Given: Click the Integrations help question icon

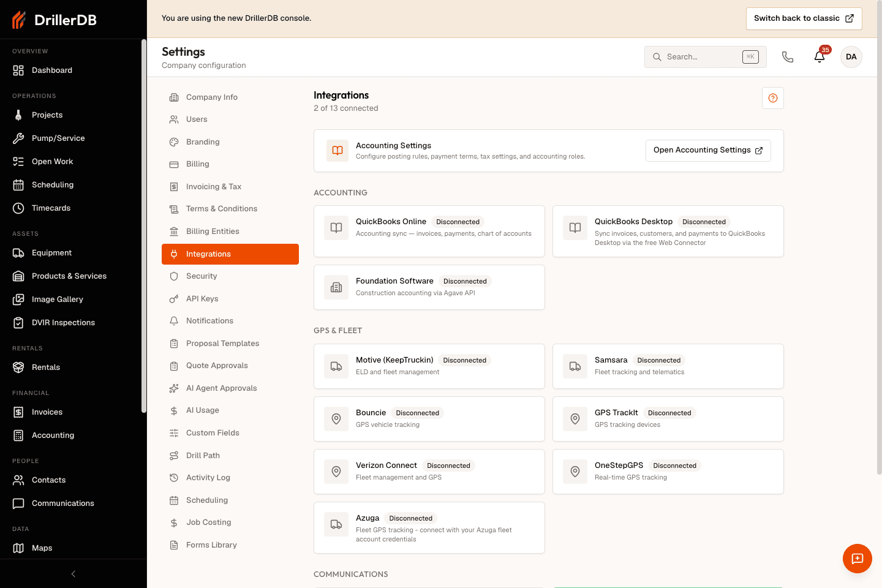Looking at the screenshot, I should pos(773,98).
